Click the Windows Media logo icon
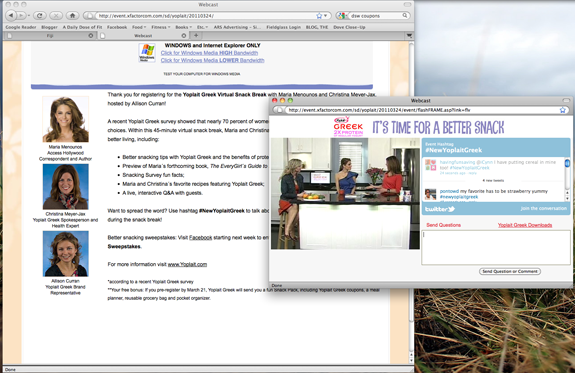Viewport: 575px width, 373px height. [147, 53]
